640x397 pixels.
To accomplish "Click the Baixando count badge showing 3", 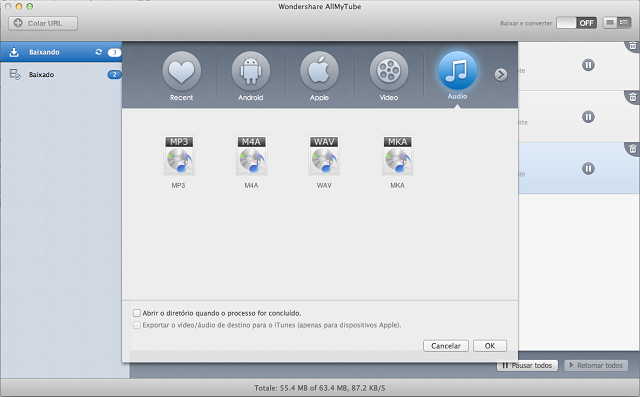I will [x=114, y=52].
